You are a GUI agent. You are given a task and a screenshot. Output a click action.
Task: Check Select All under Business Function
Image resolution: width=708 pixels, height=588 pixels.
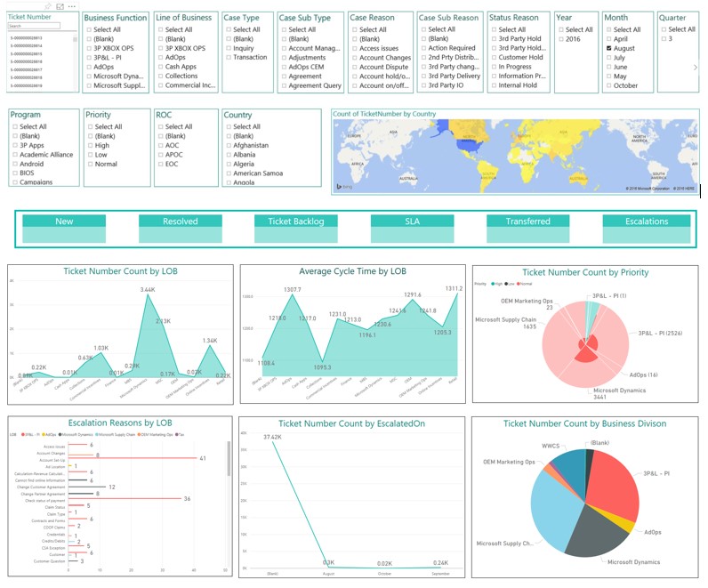[90, 29]
